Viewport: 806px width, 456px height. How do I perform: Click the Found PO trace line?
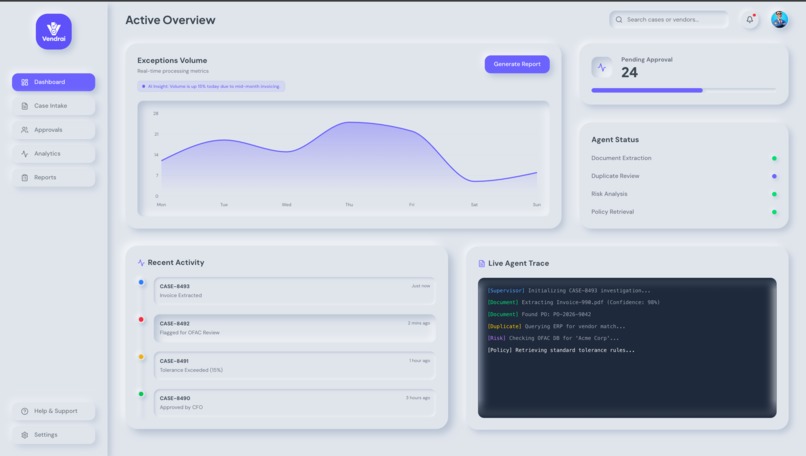point(539,314)
